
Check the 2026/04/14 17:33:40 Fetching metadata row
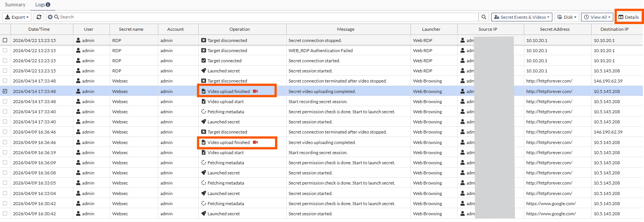coord(5,111)
